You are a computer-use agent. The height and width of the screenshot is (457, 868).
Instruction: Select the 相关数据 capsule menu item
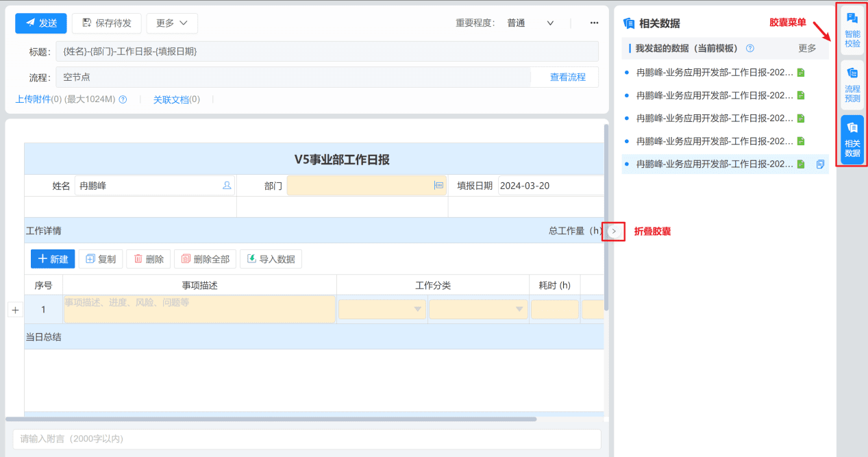852,140
